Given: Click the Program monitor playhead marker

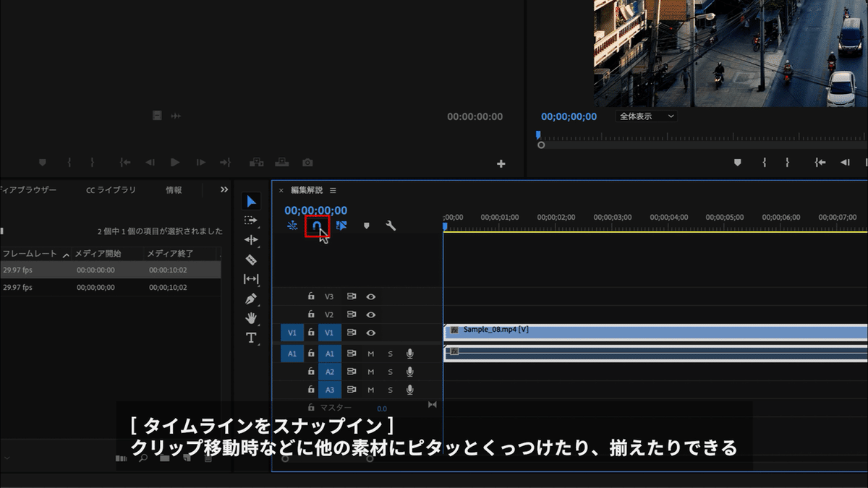Looking at the screenshot, I should click(x=538, y=134).
